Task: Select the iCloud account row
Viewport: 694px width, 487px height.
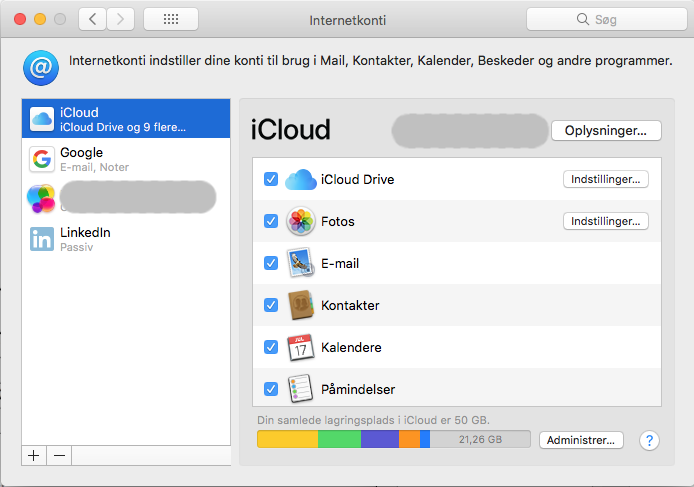Action: (126, 119)
